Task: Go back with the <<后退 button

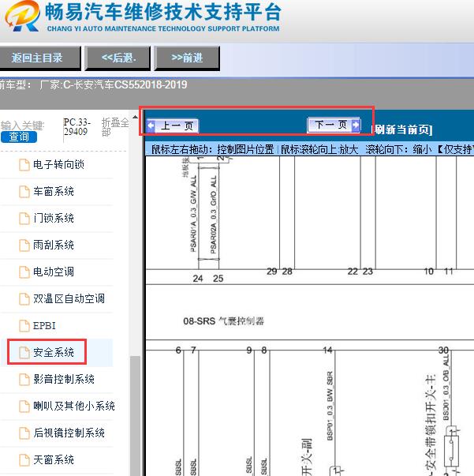Action: (118, 58)
